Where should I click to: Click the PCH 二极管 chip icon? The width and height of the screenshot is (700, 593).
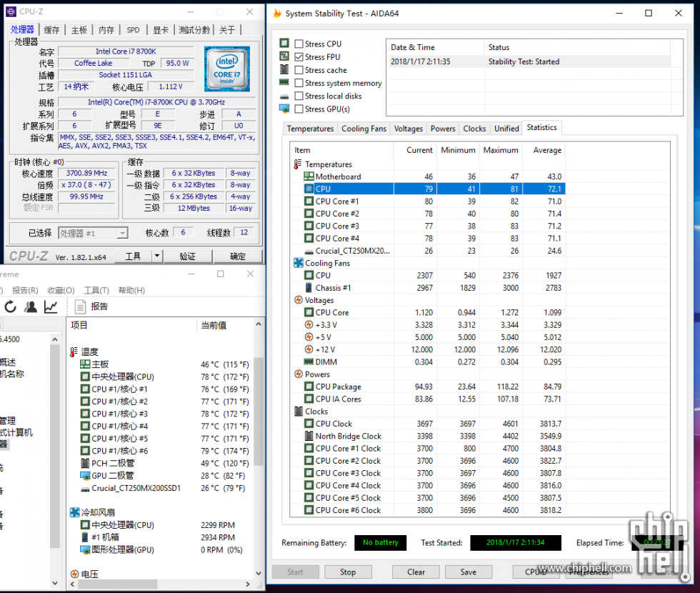85,463
